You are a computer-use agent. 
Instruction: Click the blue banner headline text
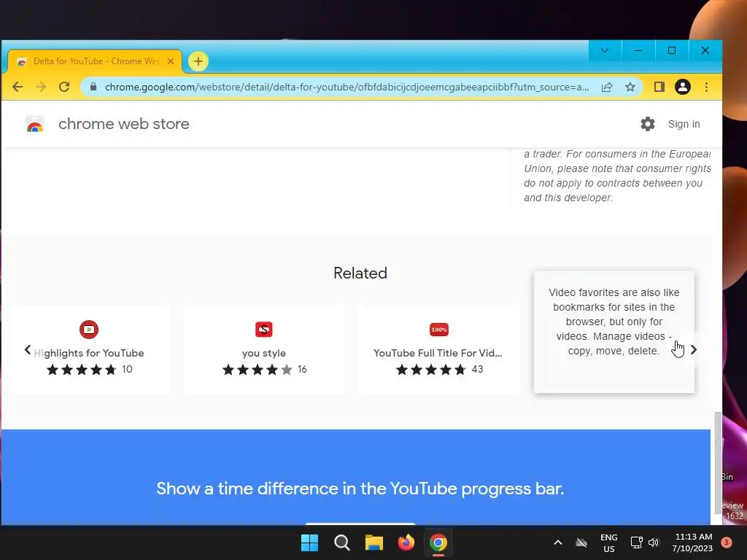click(x=360, y=489)
